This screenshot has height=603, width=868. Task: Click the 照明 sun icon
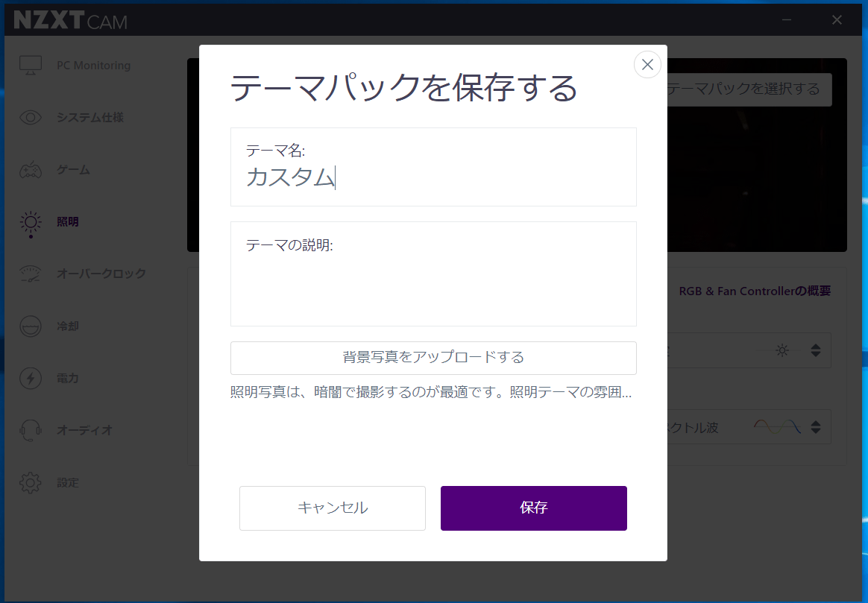pyautogui.click(x=31, y=222)
